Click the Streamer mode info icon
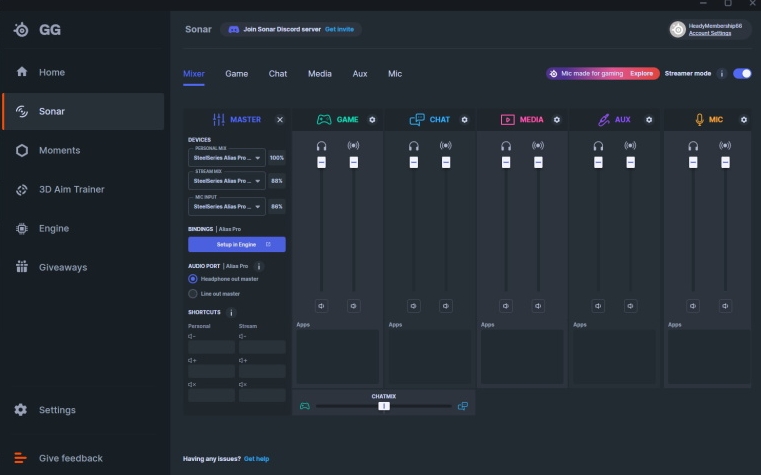Viewport: 761px width, 475px height. click(721, 73)
